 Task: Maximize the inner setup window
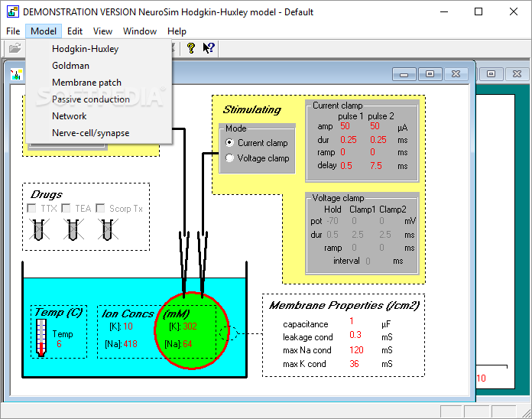click(x=430, y=74)
